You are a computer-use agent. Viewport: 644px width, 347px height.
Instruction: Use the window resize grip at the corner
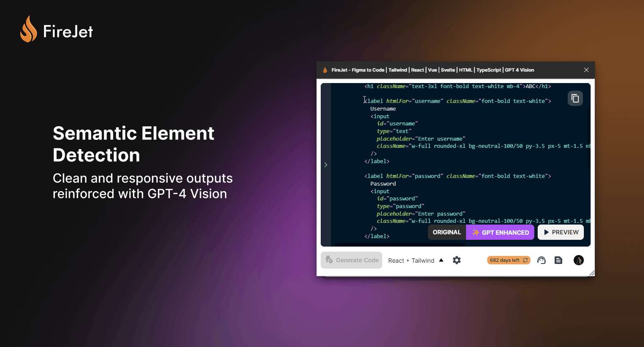(591, 273)
